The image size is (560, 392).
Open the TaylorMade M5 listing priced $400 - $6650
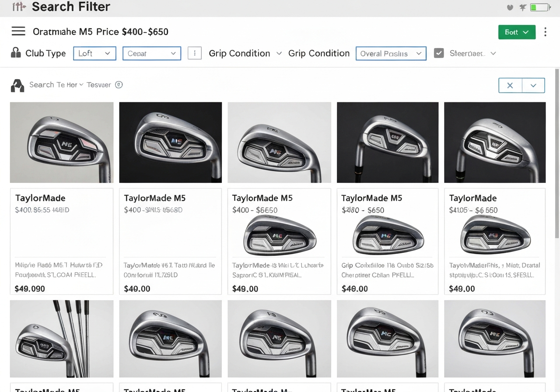(x=279, y=241)
